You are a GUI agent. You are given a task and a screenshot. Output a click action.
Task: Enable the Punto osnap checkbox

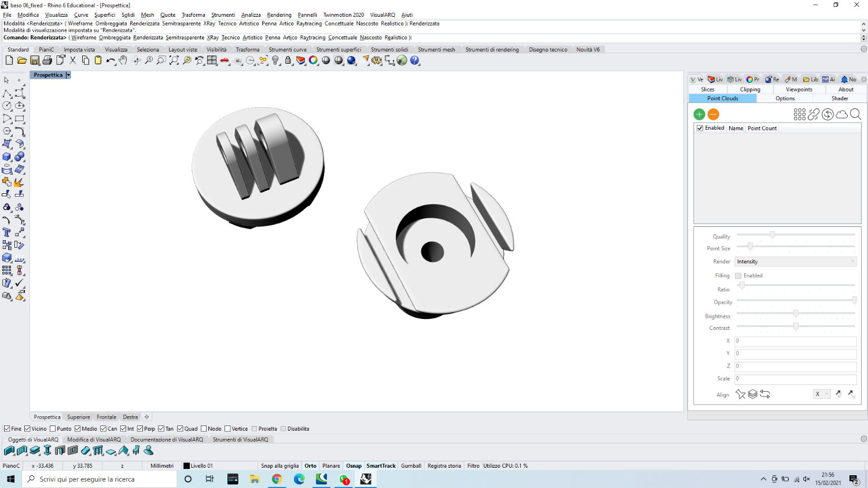pos(53,429)
